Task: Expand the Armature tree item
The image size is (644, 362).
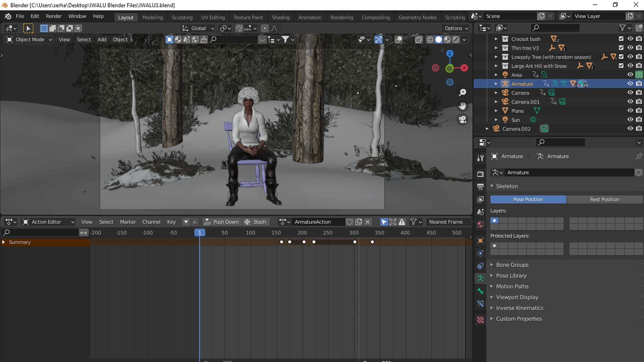Action: [496, 84]
